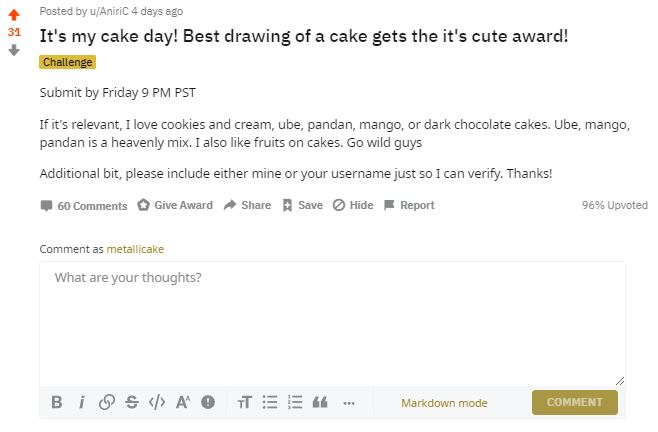Open the Share options menu
The image size is (658, 432).
pyautogui.click(x=247, y=205)
